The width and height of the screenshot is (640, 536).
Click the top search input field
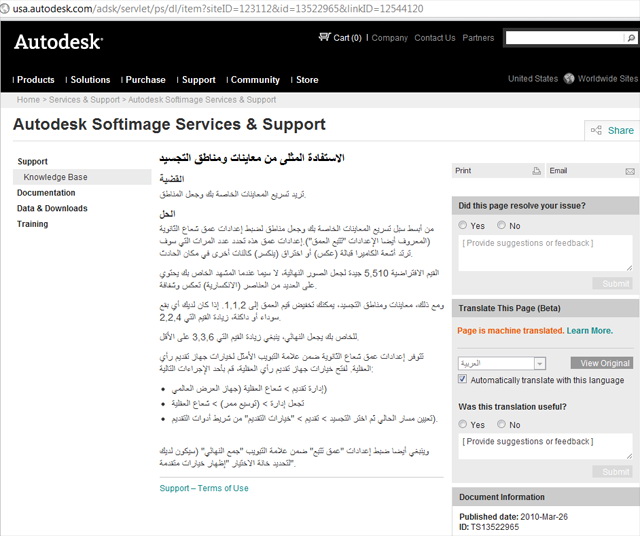(x=564, y=38)
